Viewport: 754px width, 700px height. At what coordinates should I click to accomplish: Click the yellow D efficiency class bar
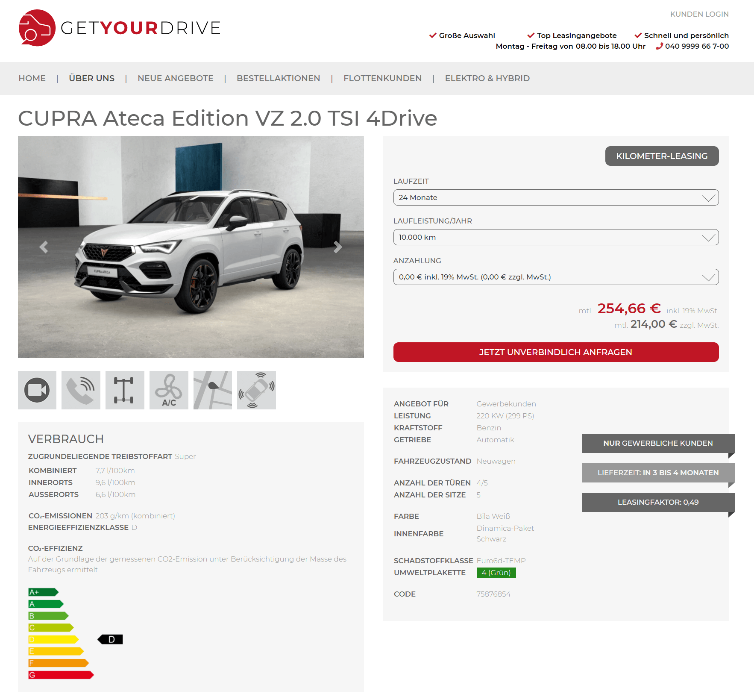pos(53,639)
